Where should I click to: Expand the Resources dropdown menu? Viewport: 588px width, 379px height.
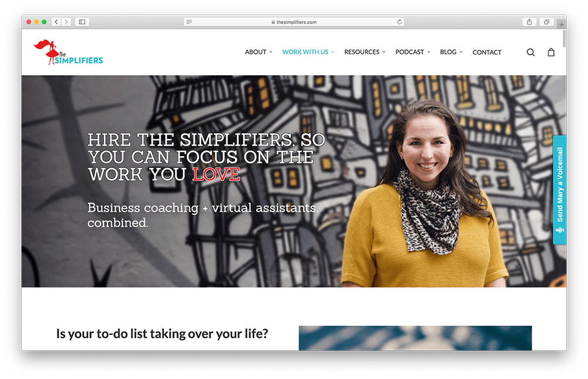tap(365, 52)
